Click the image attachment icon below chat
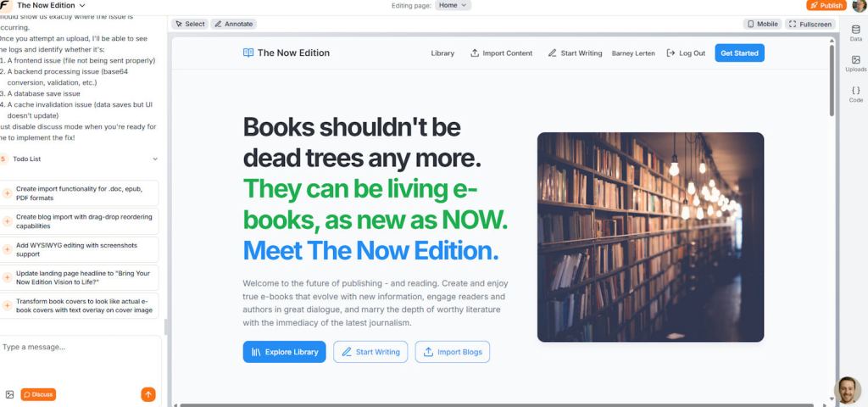868x407 pixels. coord(9,394)
